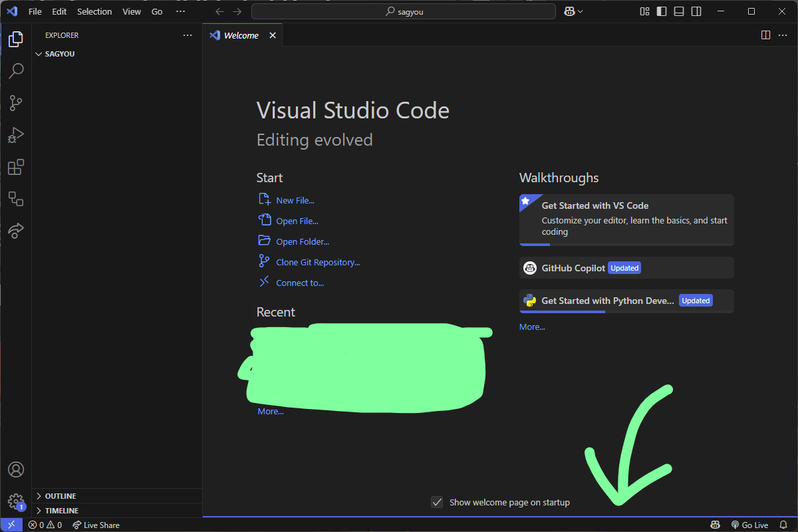This screenshot has height=532, width=798.
Task: Open the Search view in activity bar
Action: point(16,70)
